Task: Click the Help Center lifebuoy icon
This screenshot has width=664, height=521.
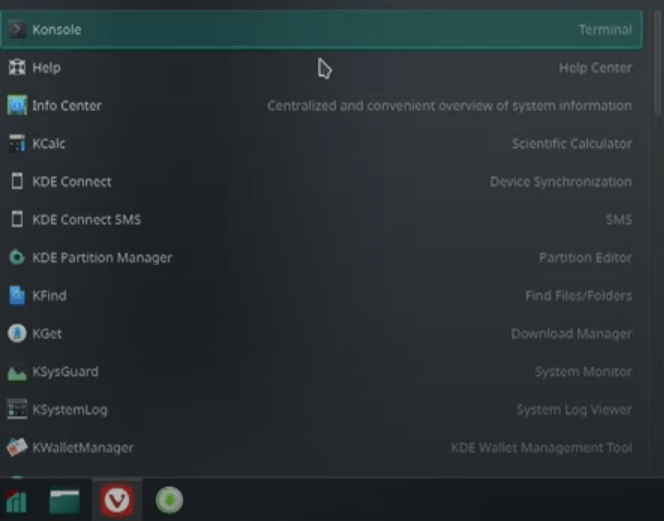Action: pyautogui.click(x=16, y=68)
